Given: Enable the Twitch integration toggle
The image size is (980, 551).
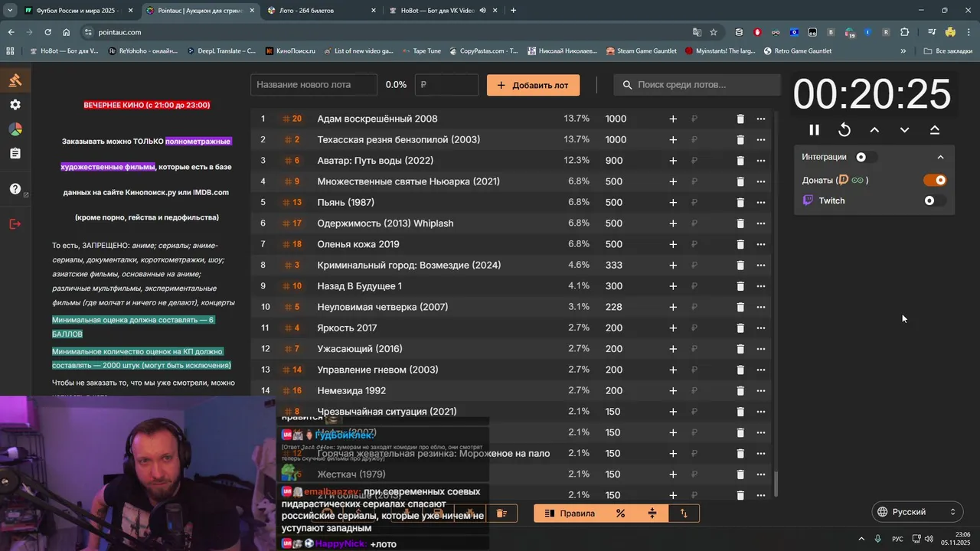Looking at the screenshot, I should point(935,201).
